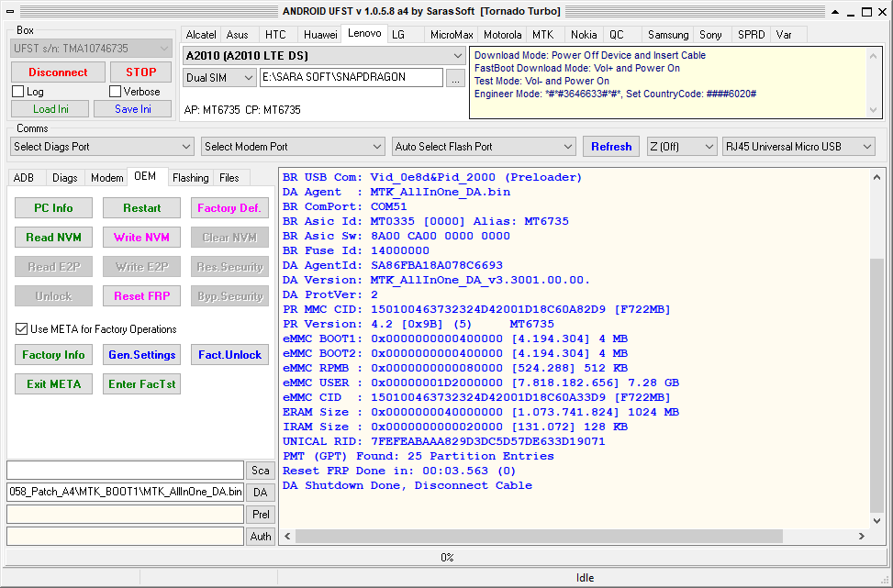The height and width of the screenshot is (588, 893).
Task: Toggle the Verbose checkbox
Action: (x=115, y=92)
